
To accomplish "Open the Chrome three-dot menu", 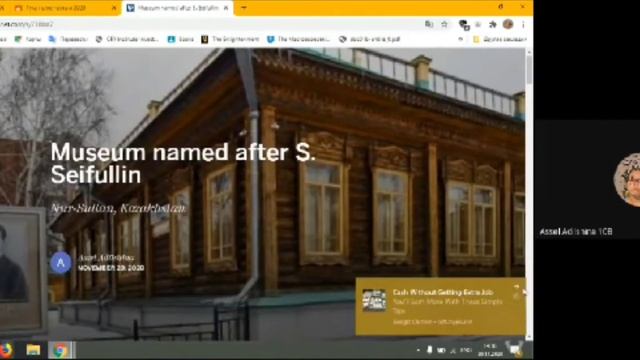I will 523,25.
